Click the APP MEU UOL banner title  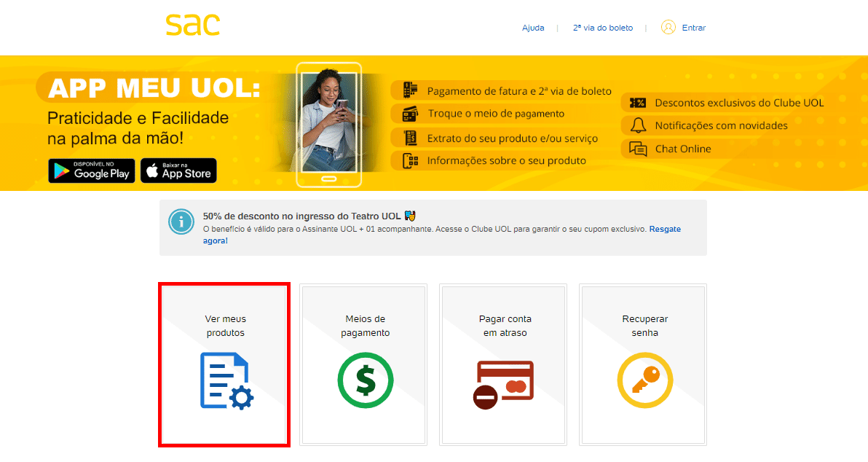pyautogui.click(x=154, y=88)
